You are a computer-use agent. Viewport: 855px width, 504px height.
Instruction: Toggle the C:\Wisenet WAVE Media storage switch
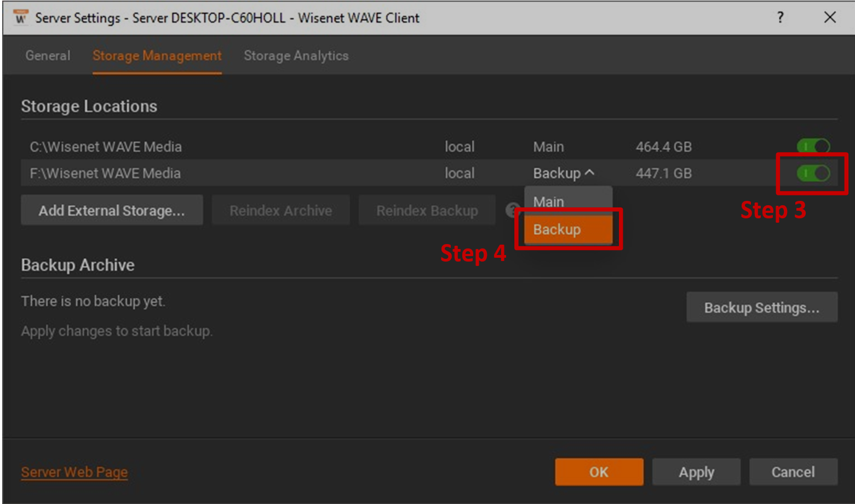pyautogui.click(x=813, y=147)
